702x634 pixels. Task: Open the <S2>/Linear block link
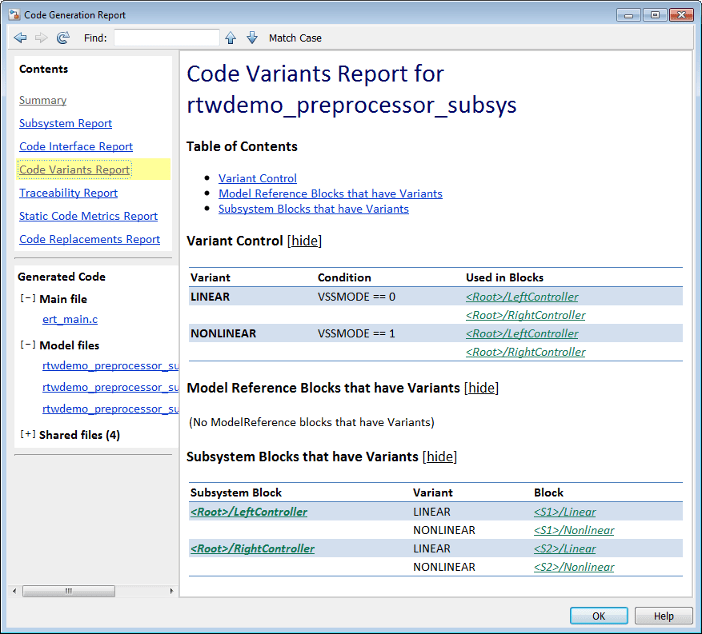[565, 548]
